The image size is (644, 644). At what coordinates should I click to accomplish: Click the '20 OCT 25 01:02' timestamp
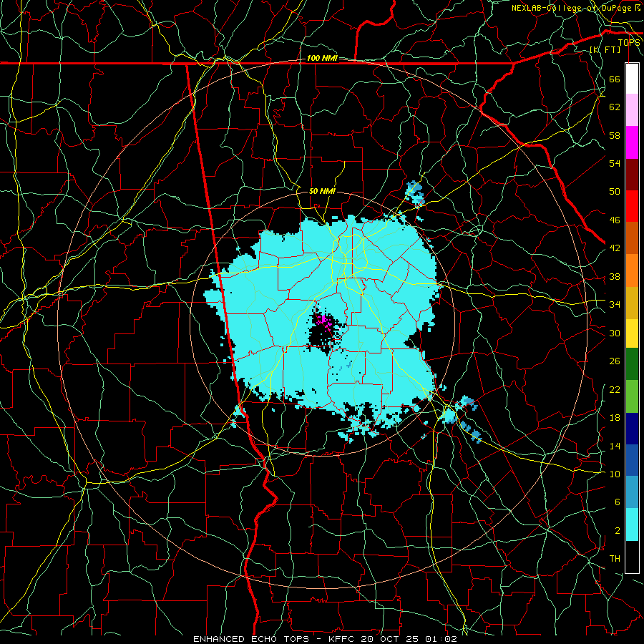point(409,639)
